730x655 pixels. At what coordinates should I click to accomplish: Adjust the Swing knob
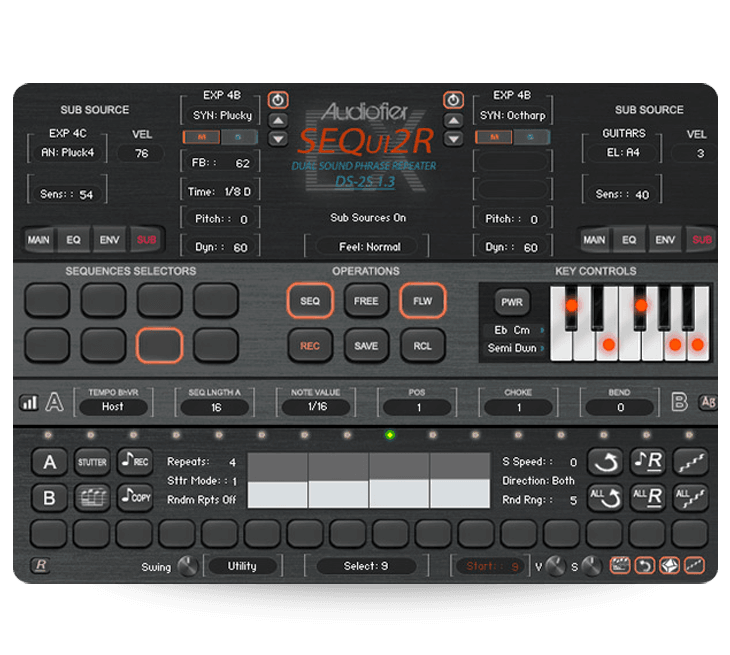click(188, 566)
